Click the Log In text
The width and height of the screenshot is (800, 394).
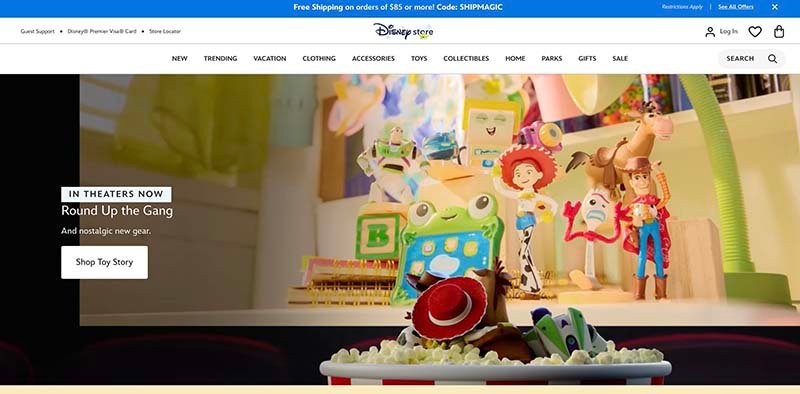click(x=729, y=32)
